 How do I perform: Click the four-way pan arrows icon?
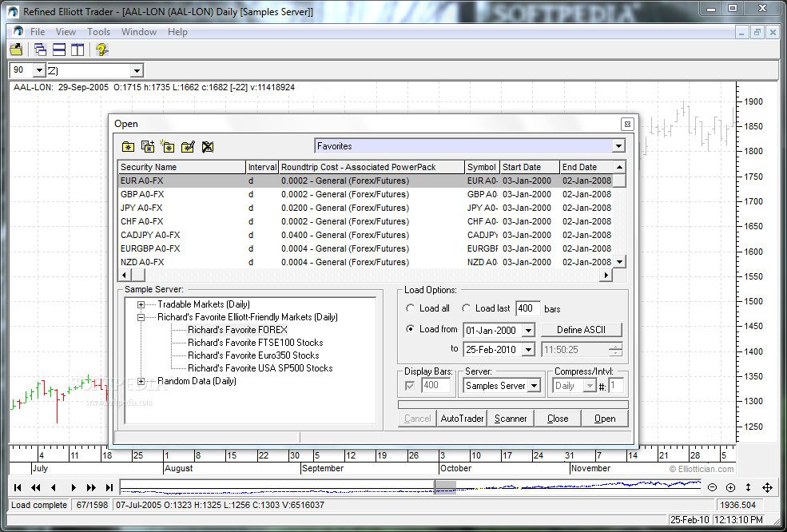(767, 486)
